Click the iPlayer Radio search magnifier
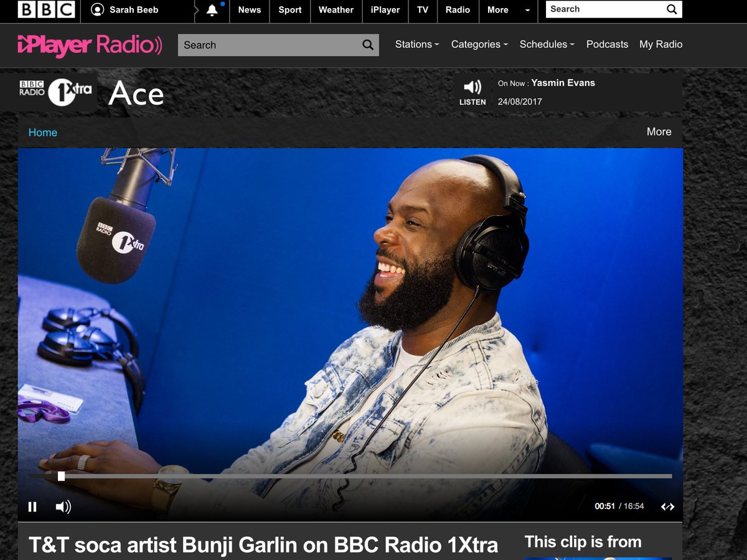This screenshot has width=747, height=560. pyautogui.click(x=369, y=45)
